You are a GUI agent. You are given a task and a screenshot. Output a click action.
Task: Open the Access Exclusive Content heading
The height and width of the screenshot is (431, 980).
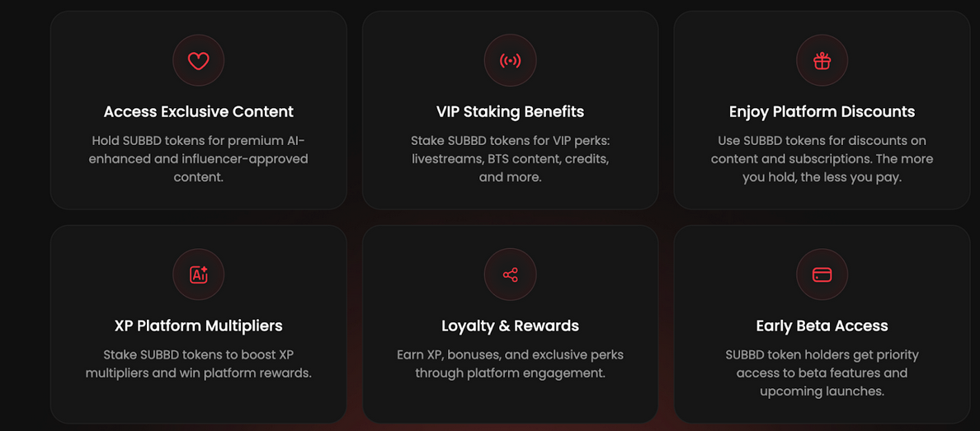coord(198,112)
